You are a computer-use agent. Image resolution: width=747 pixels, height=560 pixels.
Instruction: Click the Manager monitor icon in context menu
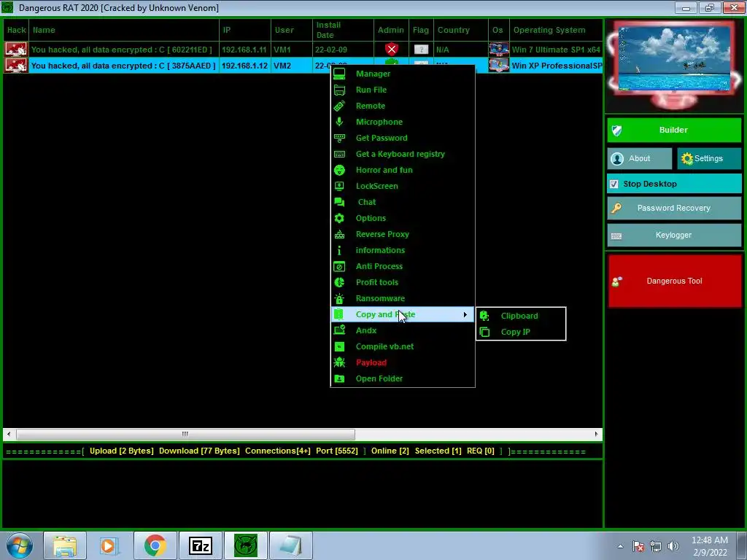(x=339, y=74)
